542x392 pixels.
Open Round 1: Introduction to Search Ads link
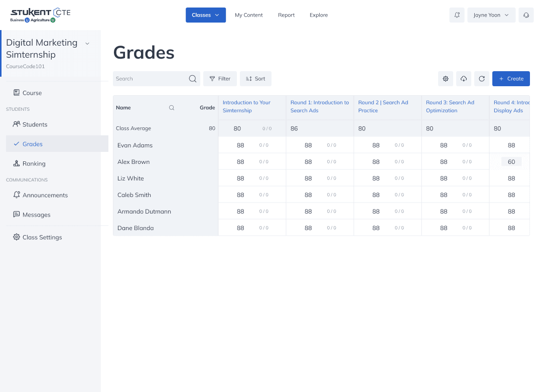coord(320,106)
